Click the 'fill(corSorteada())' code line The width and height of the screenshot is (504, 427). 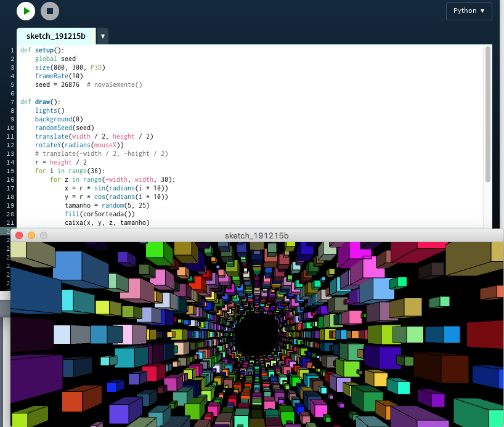pos(100,214)
